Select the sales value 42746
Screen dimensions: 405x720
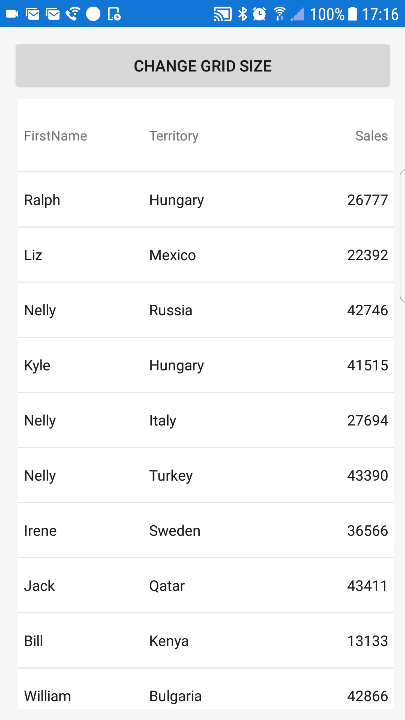(x=368, y=310)
